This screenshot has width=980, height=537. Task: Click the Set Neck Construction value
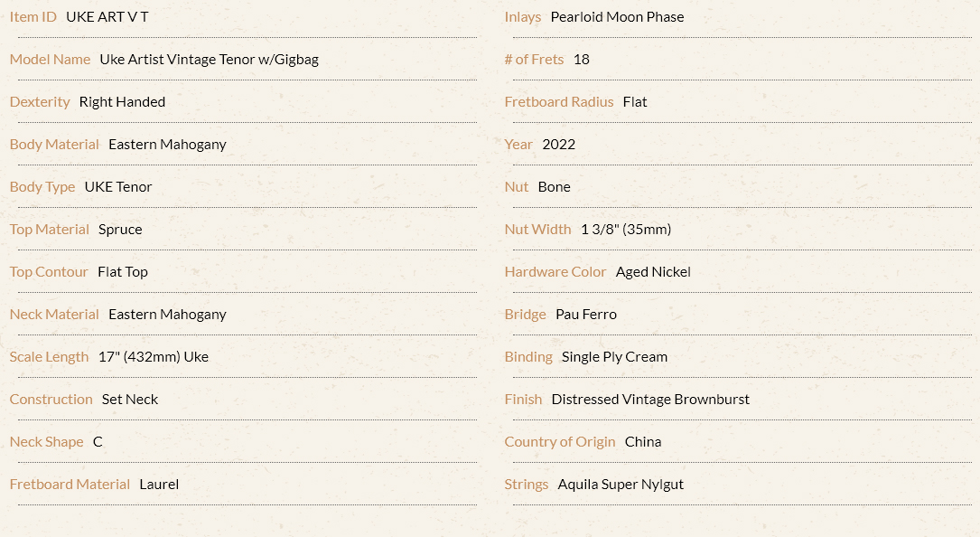coord(130,400)
